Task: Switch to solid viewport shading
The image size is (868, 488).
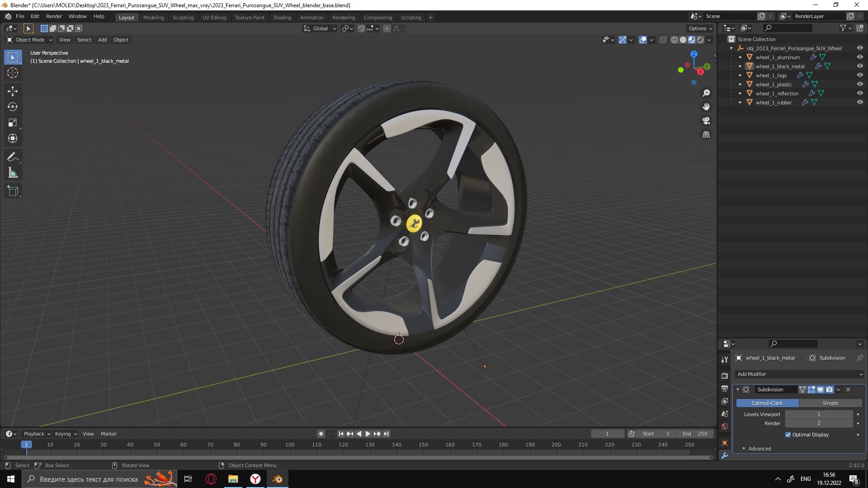Action: tap(683, 40)
